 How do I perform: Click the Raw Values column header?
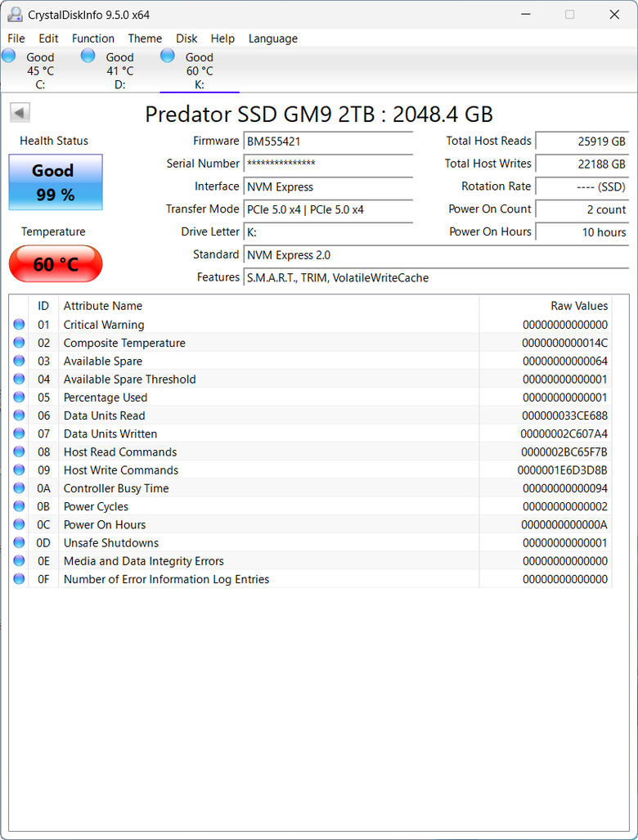pyautogui.click(x=546, y=306)
